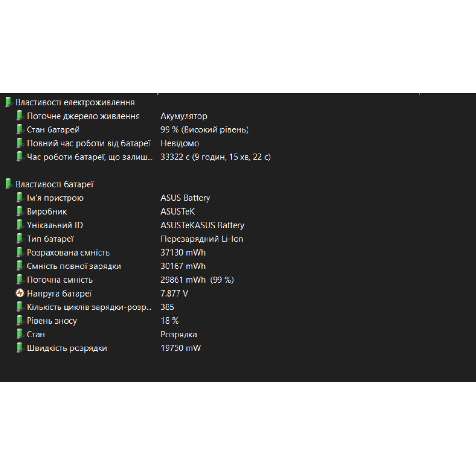
Task: Click the battery icon beside Властивості батареї header
Action: pyautogui.click(x=8, y=184)
